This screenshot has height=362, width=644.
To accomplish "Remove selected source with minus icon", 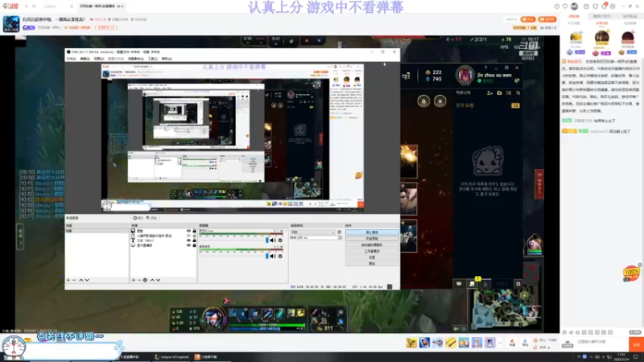I will (x=138, y=280).
